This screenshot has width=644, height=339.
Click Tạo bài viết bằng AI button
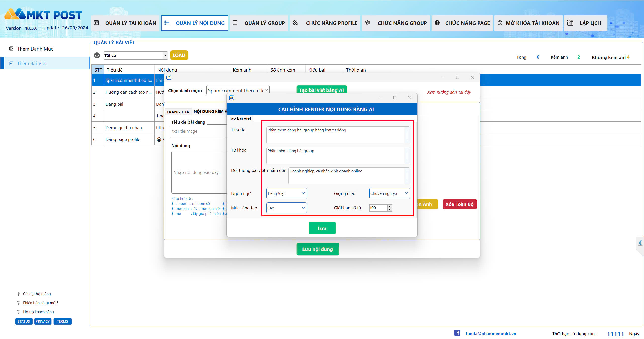click(321, 90)
